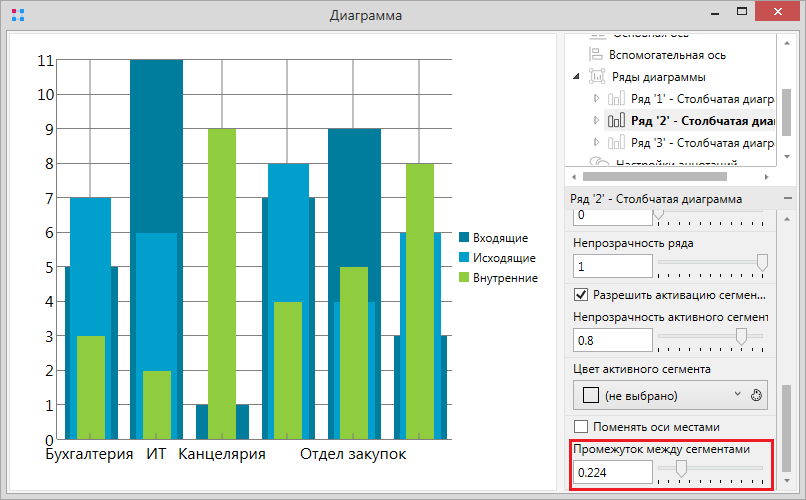Enable the Поменять оси местами checkbox
The height and width of the screenshot is (500, 806).
[x=580, y=426]
